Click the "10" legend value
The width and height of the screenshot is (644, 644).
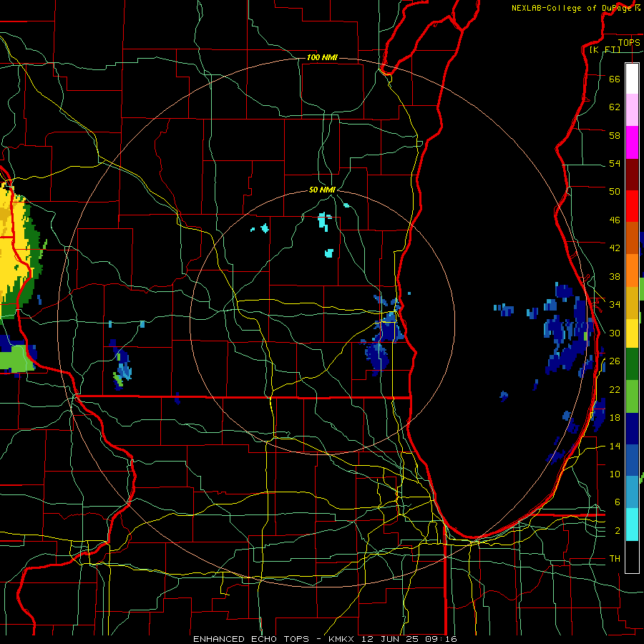coord(615,474)
